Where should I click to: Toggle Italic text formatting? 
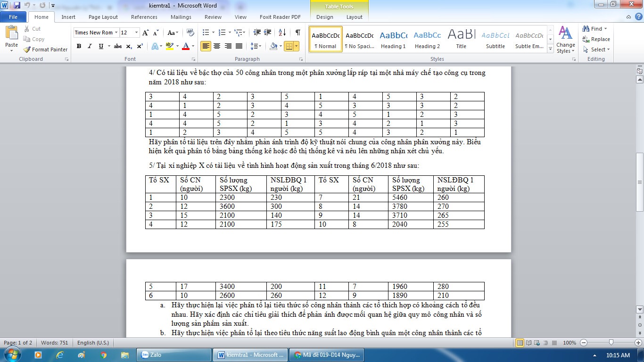90,46
